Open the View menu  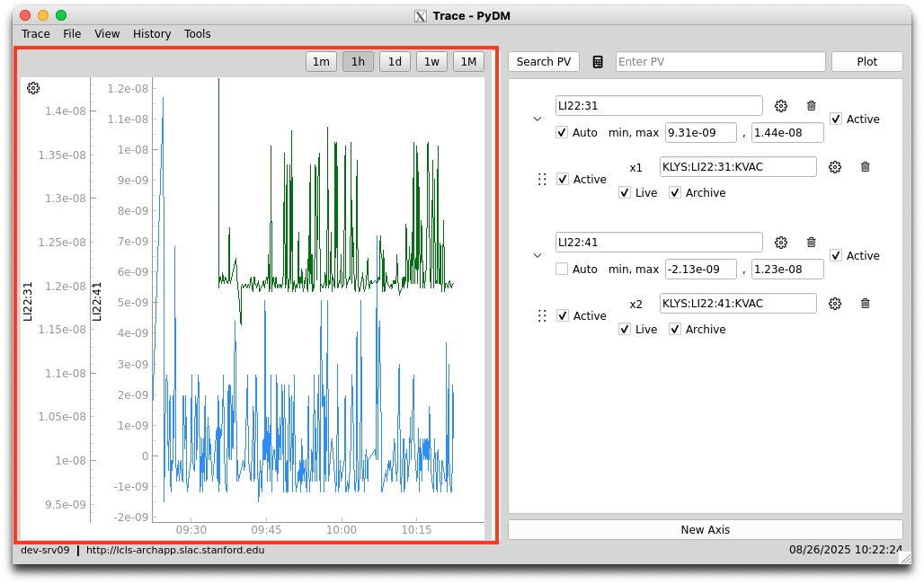click(107, 34)
